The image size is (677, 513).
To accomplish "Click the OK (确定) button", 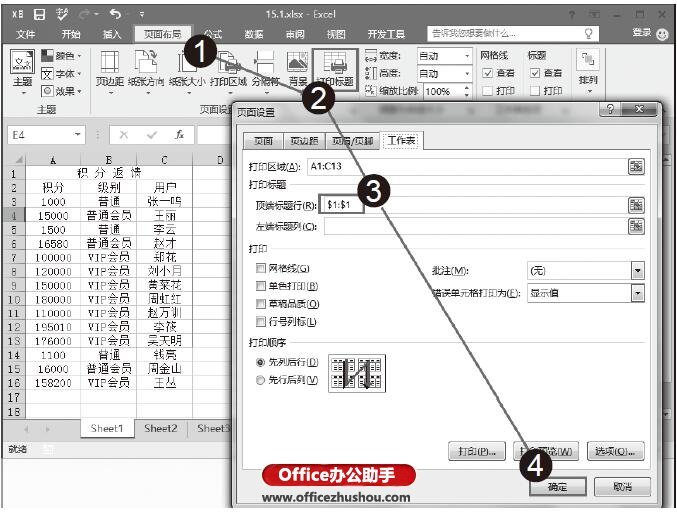I will click(558, 487).
